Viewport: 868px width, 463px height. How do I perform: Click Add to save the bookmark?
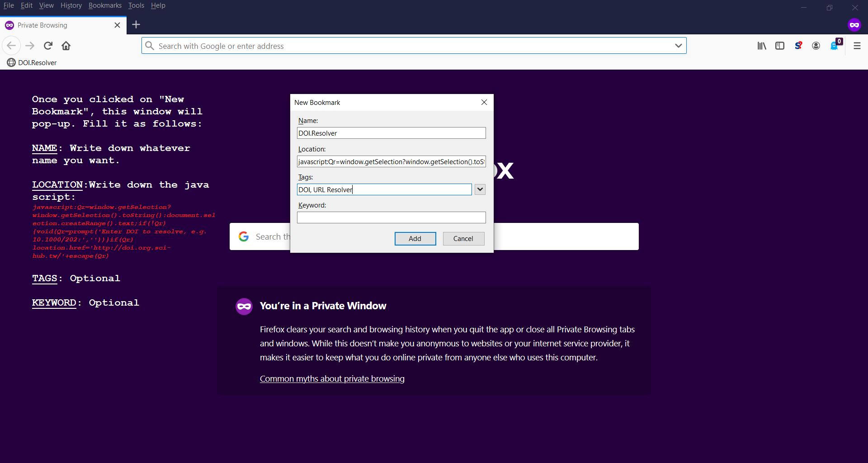point(415,239)
